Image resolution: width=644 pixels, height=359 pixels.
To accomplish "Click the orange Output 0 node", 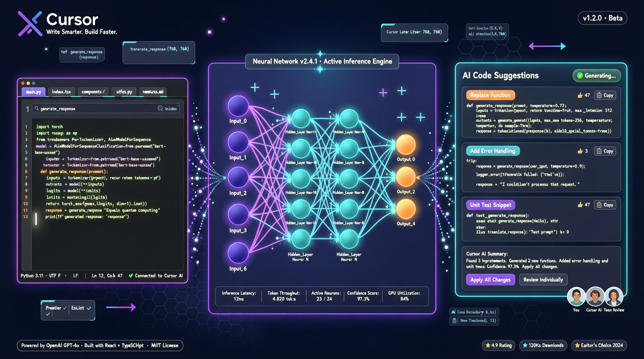I will [406, 145].
